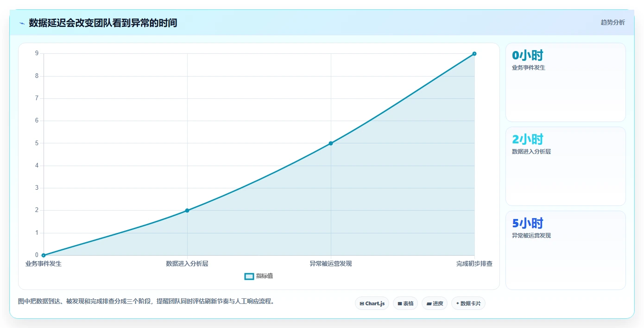Click the data point at 完成初步排查
644x328 pixels.
point(474,54)
